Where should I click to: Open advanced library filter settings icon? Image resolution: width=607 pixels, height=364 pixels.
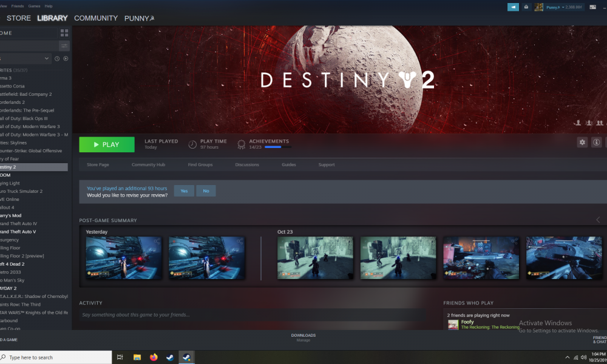click(x=64, y=46)
